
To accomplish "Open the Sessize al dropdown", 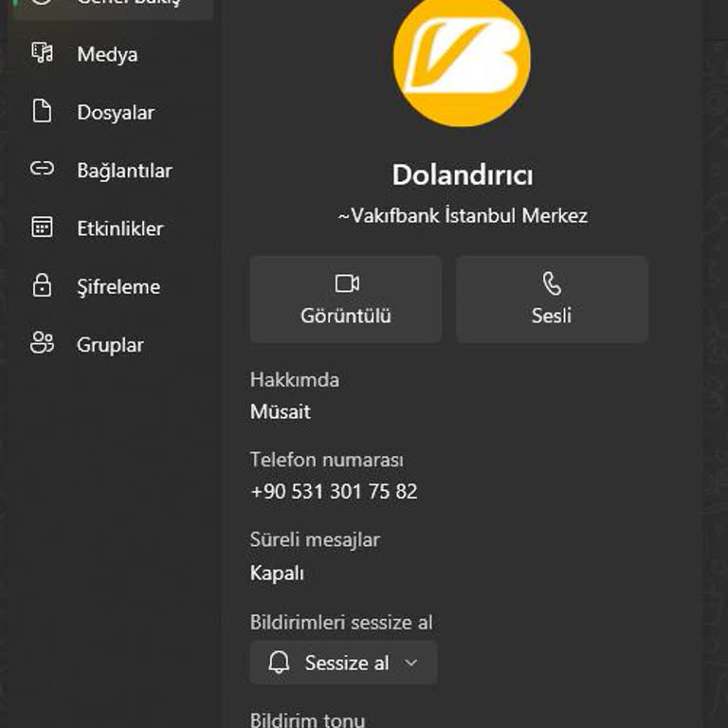I will (x=343, y=663).
